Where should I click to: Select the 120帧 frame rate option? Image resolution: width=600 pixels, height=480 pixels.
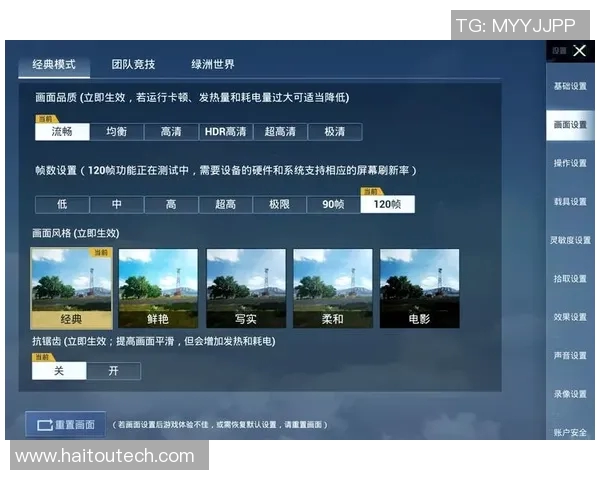pos(387,204)
